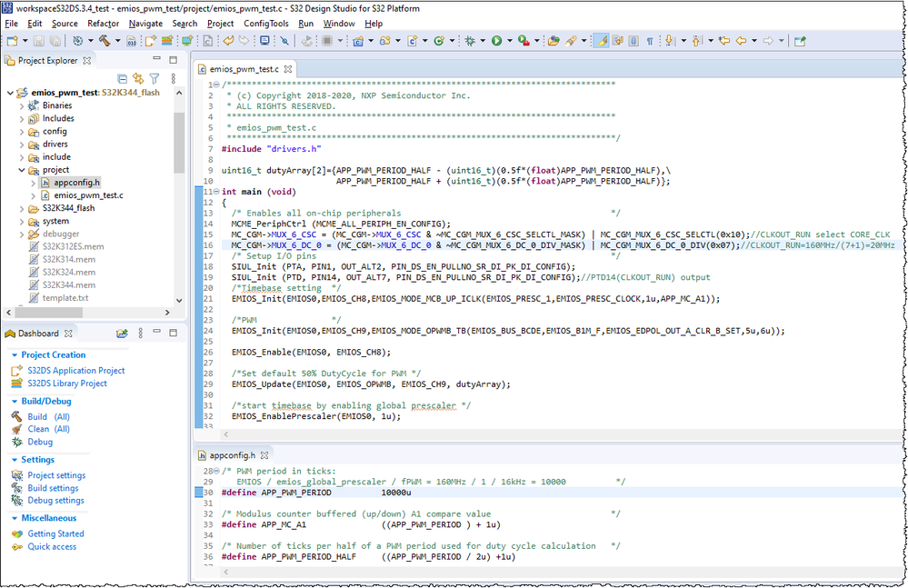Viewport: 908px width, 588px height.
Task: Click Clean (All) in Dashboard
Action: (x=49, y=429)
